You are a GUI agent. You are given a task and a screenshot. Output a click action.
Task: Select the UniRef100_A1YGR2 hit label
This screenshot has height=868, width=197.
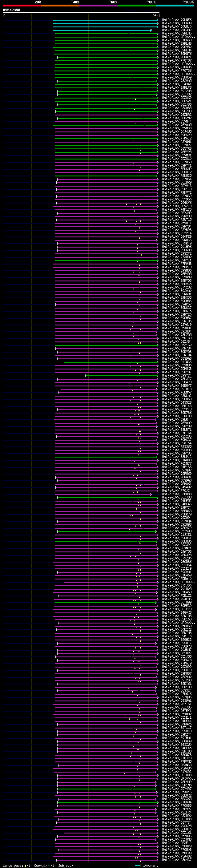click(177, 772)
